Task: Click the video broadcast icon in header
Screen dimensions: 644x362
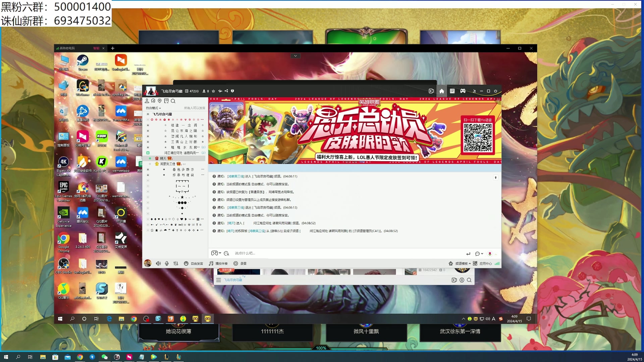Action: tap(431, 91)
